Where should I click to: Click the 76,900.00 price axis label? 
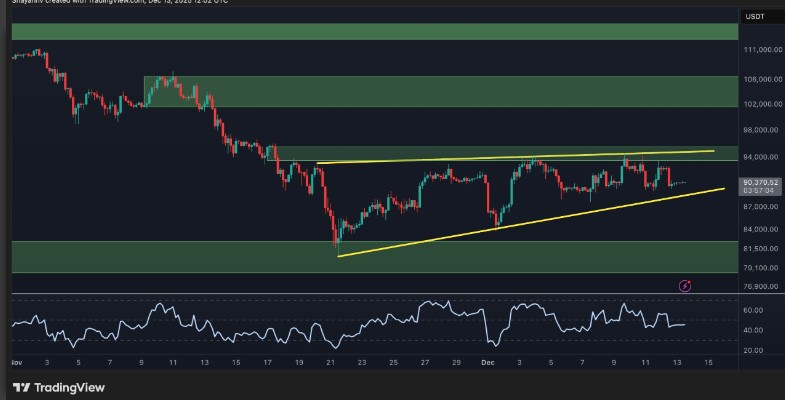tap(761, 287)
